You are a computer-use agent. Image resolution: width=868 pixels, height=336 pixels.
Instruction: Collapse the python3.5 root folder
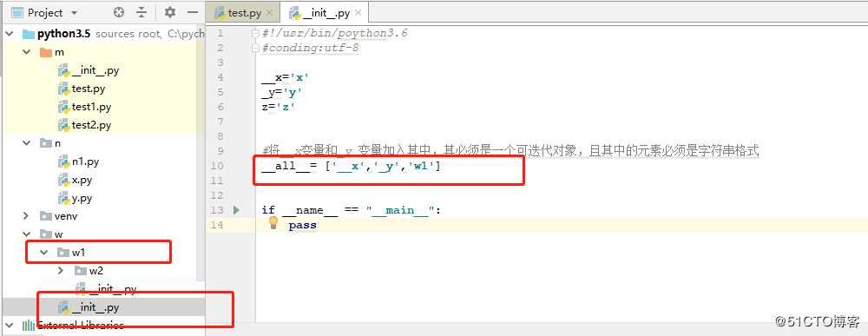[x=10, y=34]
